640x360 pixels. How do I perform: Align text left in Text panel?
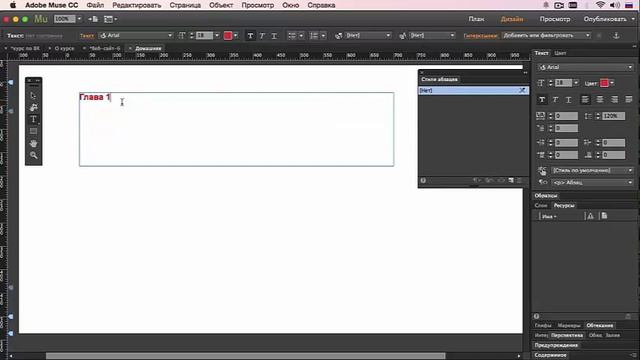click(585, 100)
